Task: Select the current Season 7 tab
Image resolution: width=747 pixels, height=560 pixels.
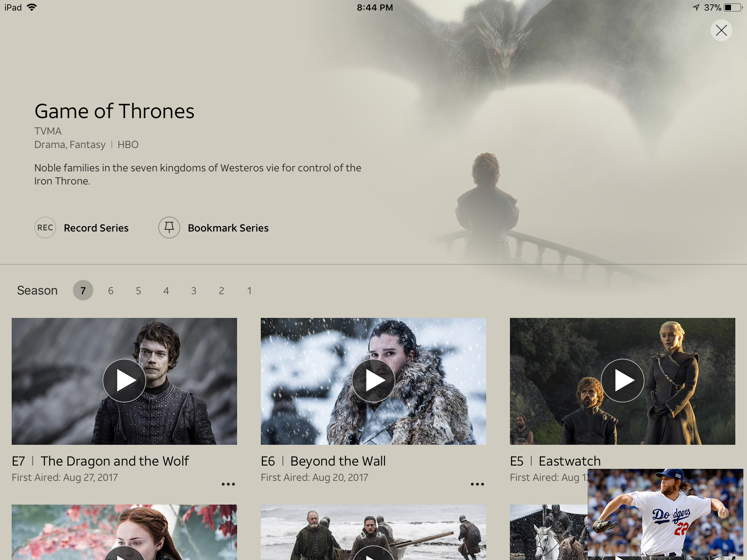Action: coord(83,291)
